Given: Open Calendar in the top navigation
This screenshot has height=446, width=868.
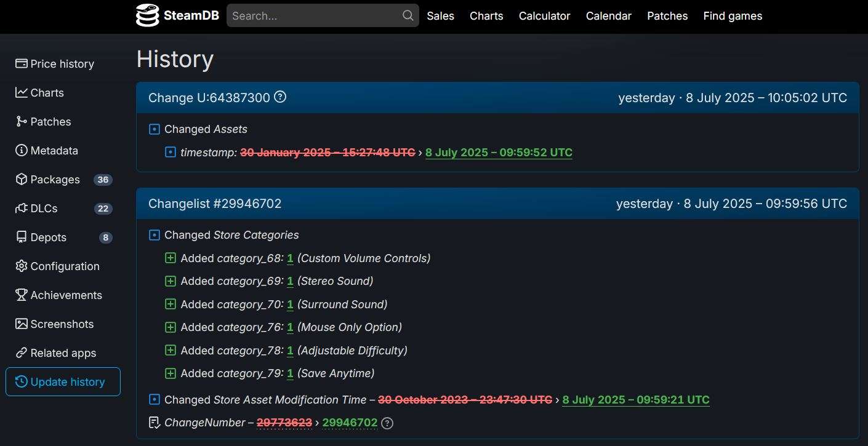Looking at the screenshot, I should 609,16.
